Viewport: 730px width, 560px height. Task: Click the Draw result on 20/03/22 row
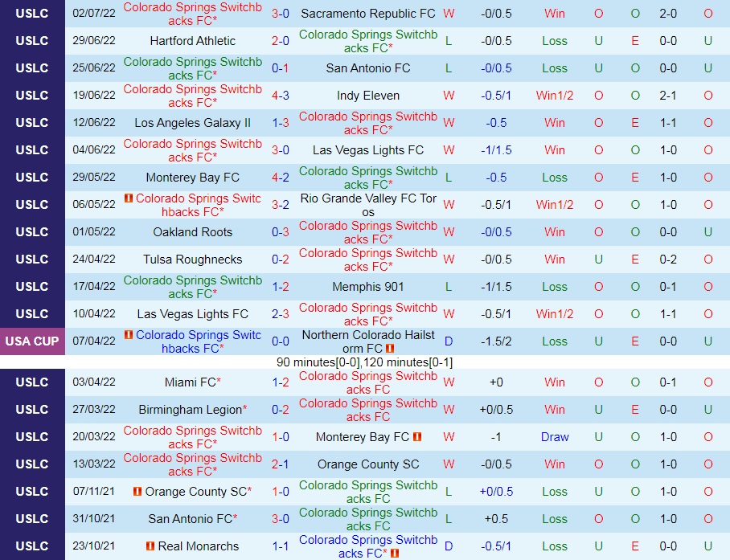point(555,437)
